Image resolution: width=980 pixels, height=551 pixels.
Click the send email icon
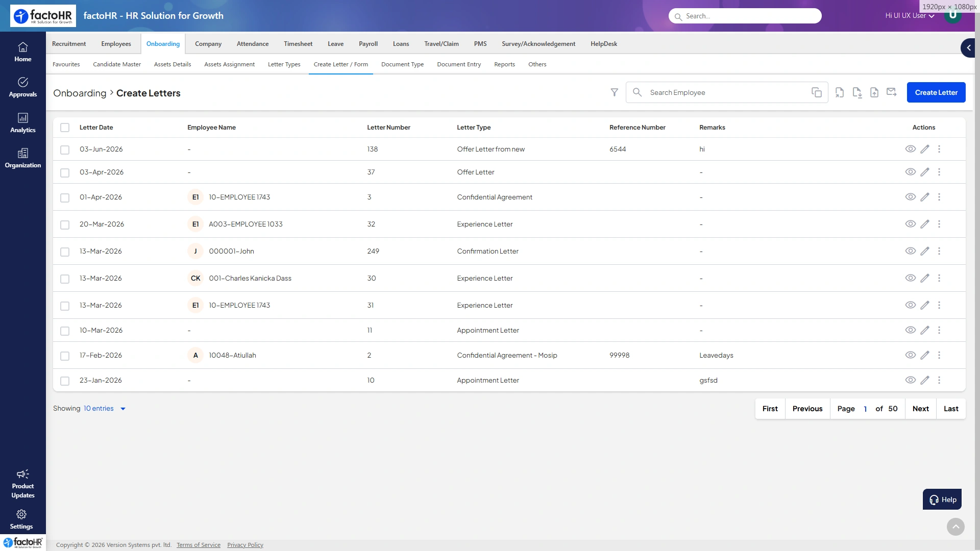point(892,92)
